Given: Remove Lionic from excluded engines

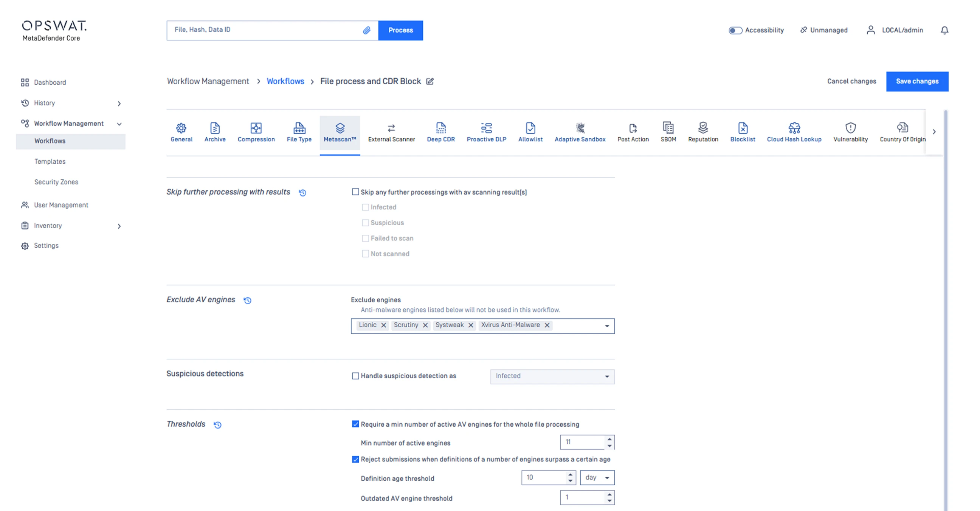Looking at the screenshot, I should click(383, 325).
